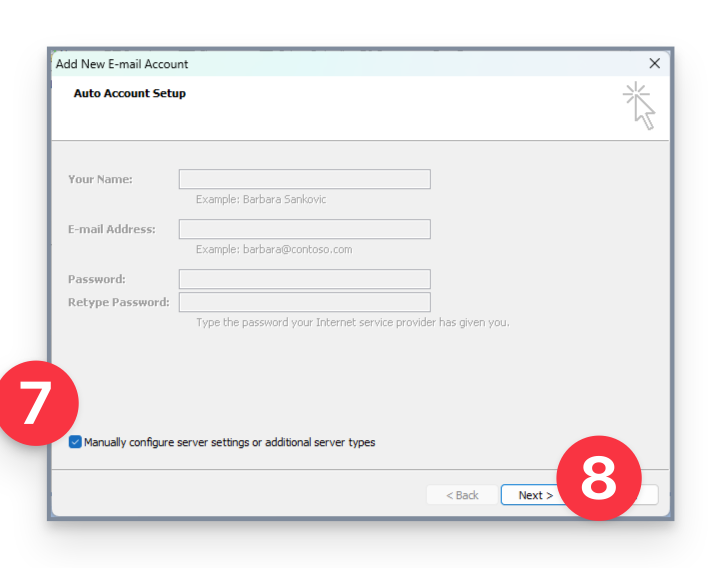Close the Add New E-mail Account dialog
This screenshot has height=568, width=721.
654,63
